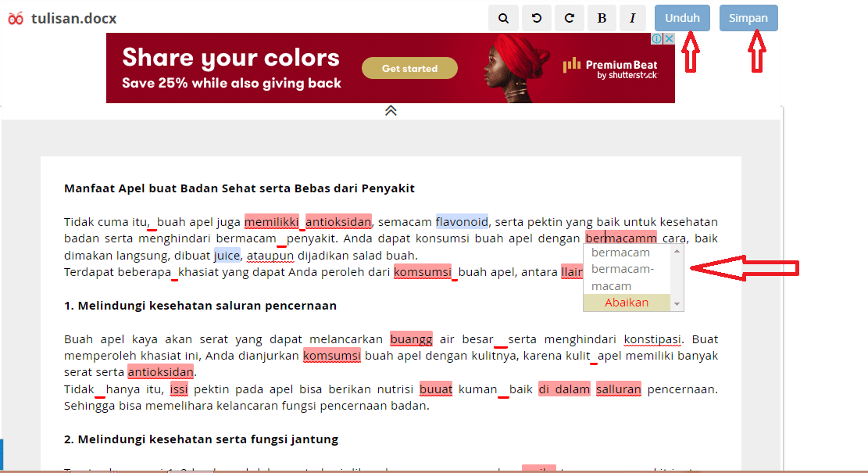Collapse the ad banner using the chevron
Screen dimensions: 868x473
click(x=391, y=110)
